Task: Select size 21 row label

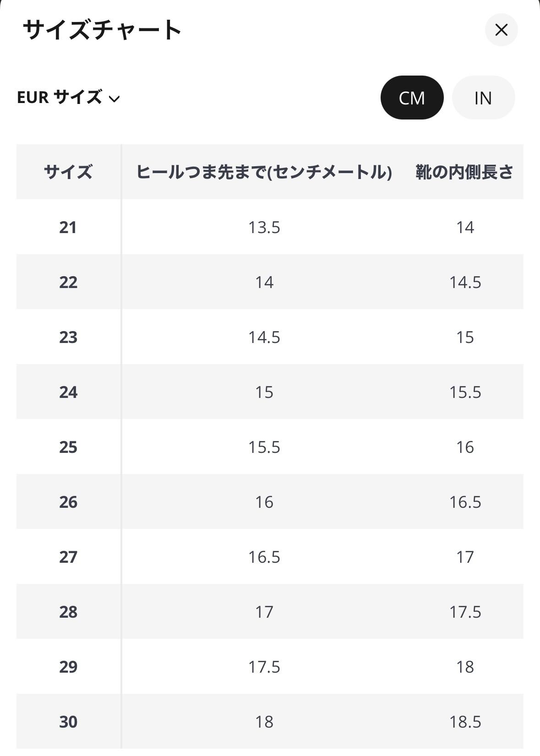Action: point(68,227)
